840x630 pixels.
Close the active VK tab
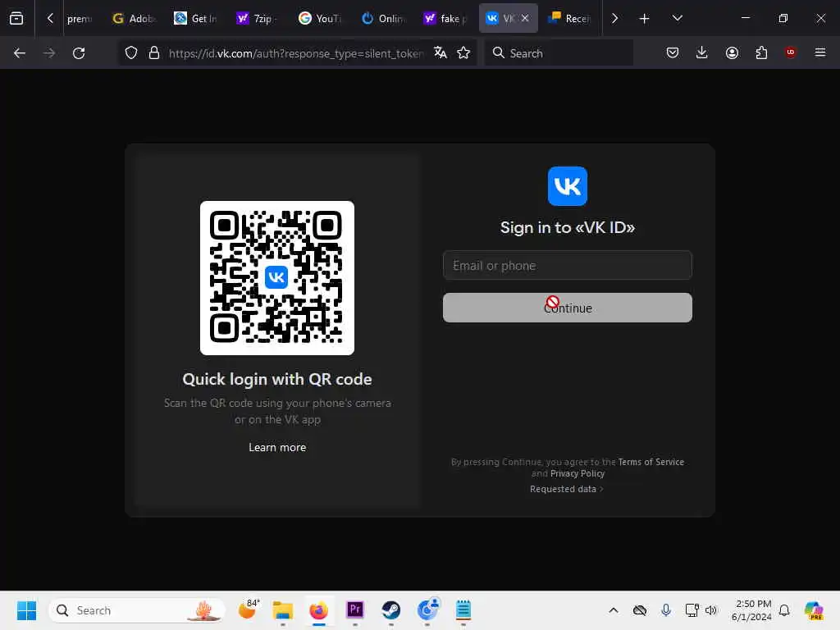click(525, 18)
